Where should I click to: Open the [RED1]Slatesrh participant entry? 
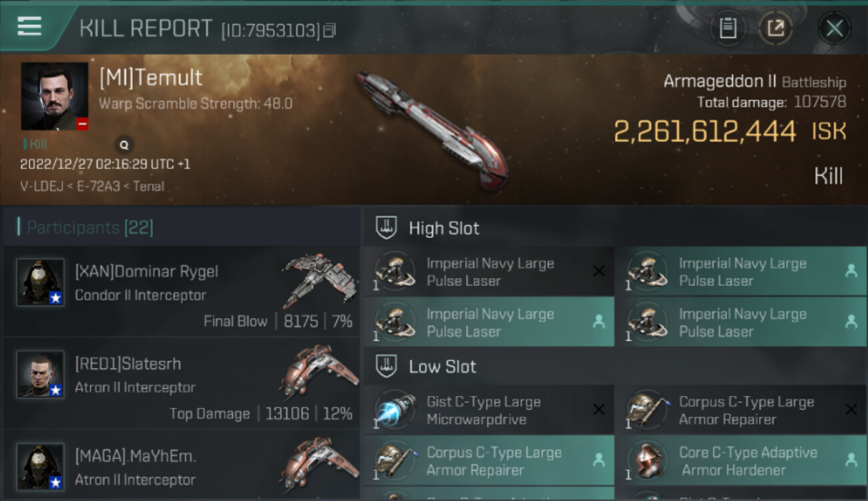[x=181, y=383]
